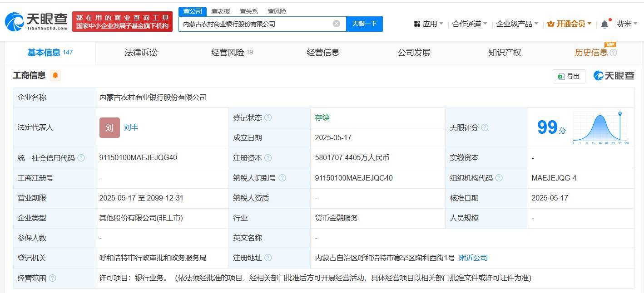This screenshot has height=293, width=644.
Task: Switch to the 历史信息 VIP tab
Action: point(591,53)
